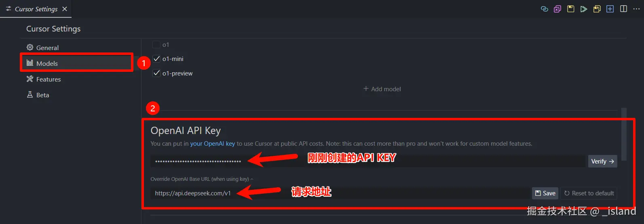Click the Reset to default button
This screenshot has height=224, width=644.
coord(589,193)
